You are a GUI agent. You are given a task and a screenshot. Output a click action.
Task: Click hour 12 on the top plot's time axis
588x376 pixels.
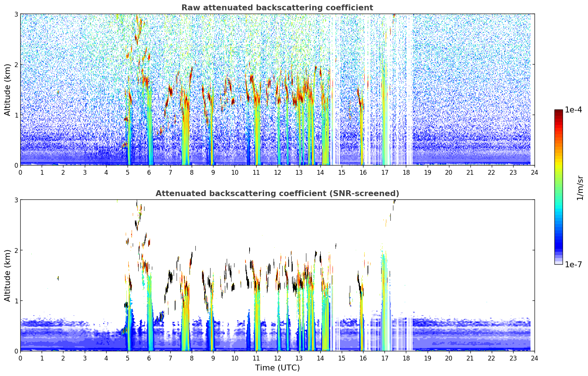point(277,173)
